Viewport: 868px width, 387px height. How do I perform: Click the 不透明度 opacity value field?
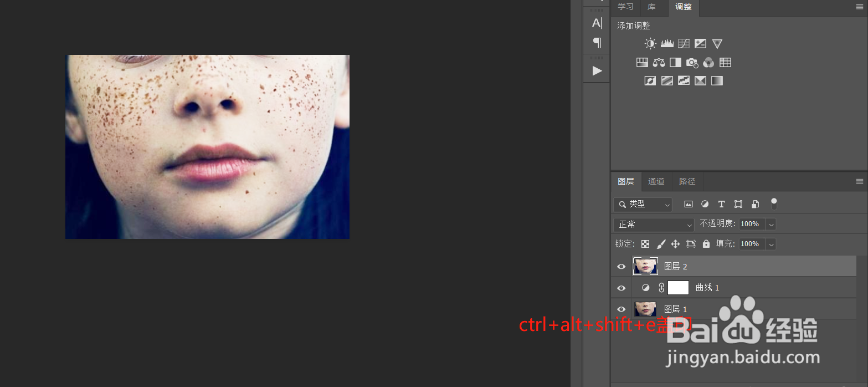(x=752, y=225)
